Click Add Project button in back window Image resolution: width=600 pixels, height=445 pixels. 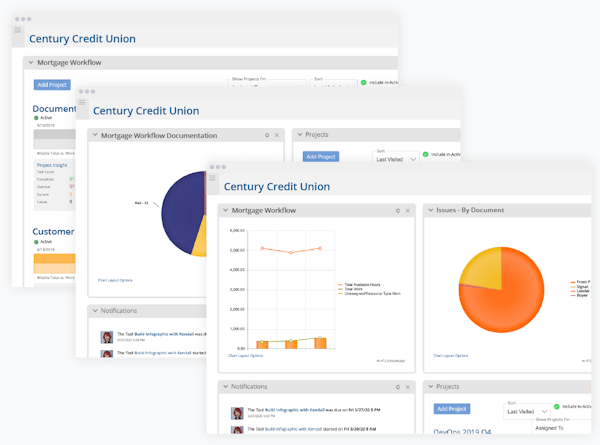tap(52, 85)
